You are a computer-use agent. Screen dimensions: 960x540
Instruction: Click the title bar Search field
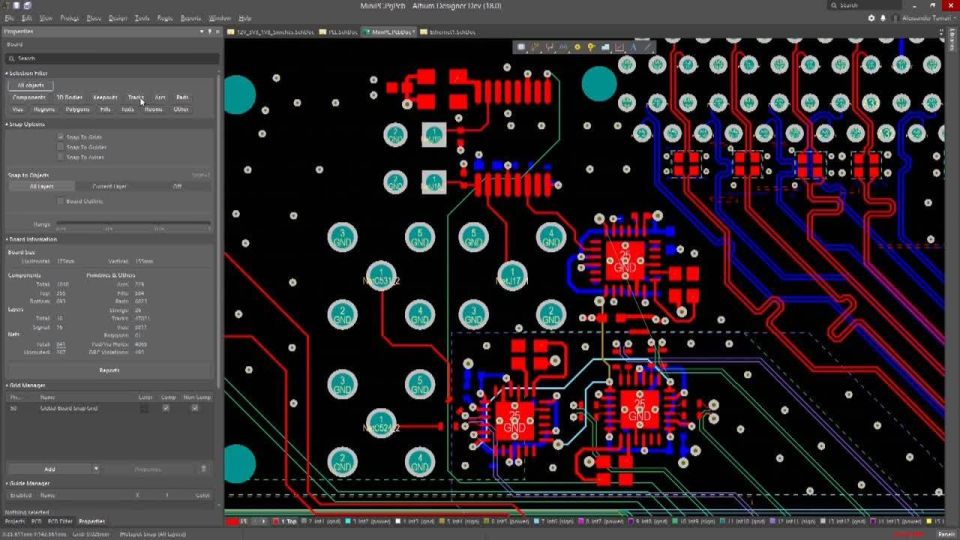click(x=865, y=6)
